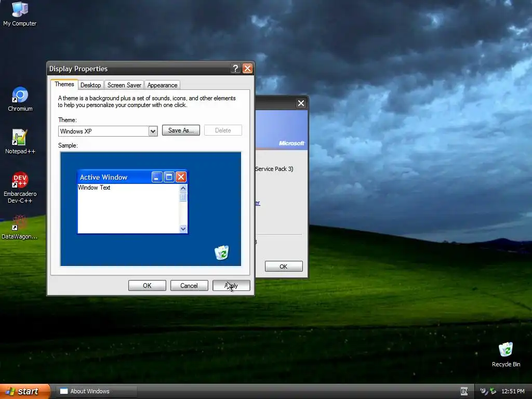532x399 pixels.
Task: Click the sample window's scroll down arrow
Action: coord(183,229)
